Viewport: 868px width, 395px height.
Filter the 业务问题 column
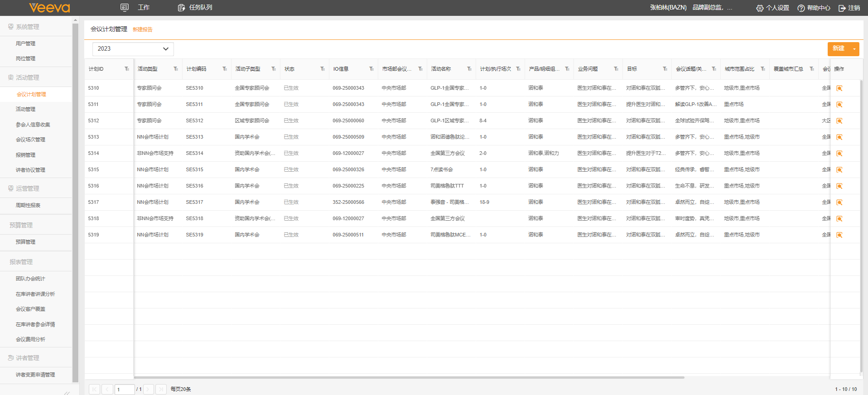coord(616,69)
